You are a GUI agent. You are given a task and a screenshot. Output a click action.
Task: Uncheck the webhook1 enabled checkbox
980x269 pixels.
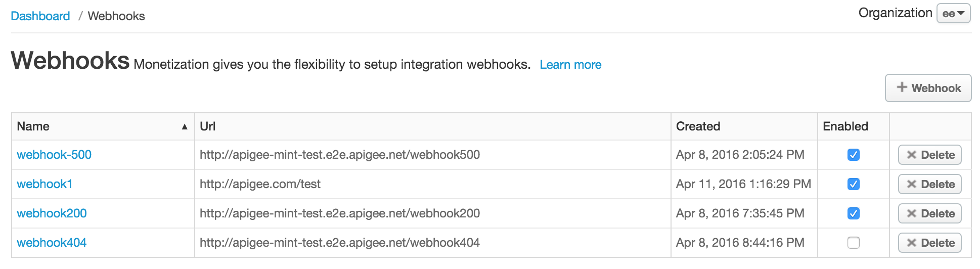(x=853, y=185)
